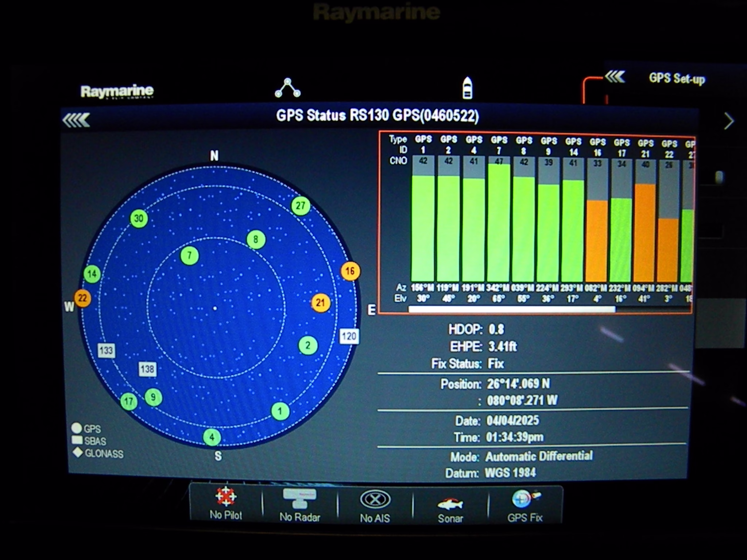The width and height of the screenshot is (747, 560).
Task: Select SBAS satellite 133 marker
Action: coord(106,351)
